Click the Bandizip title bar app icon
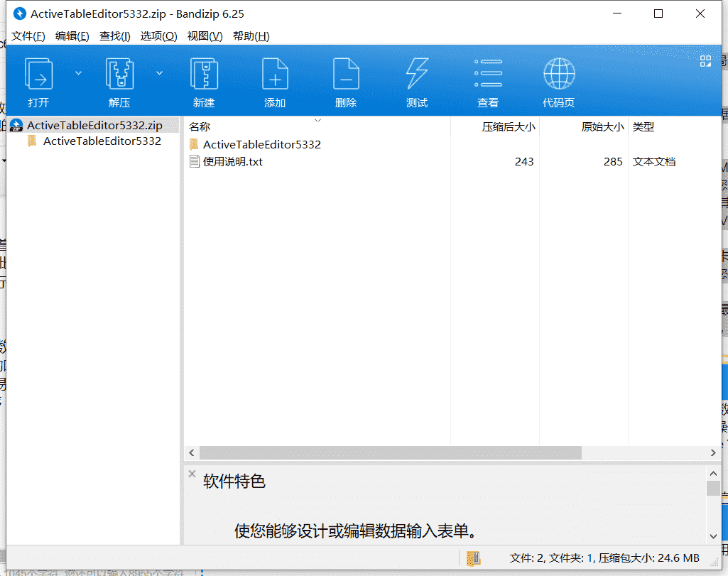 (x=19, y=14)
